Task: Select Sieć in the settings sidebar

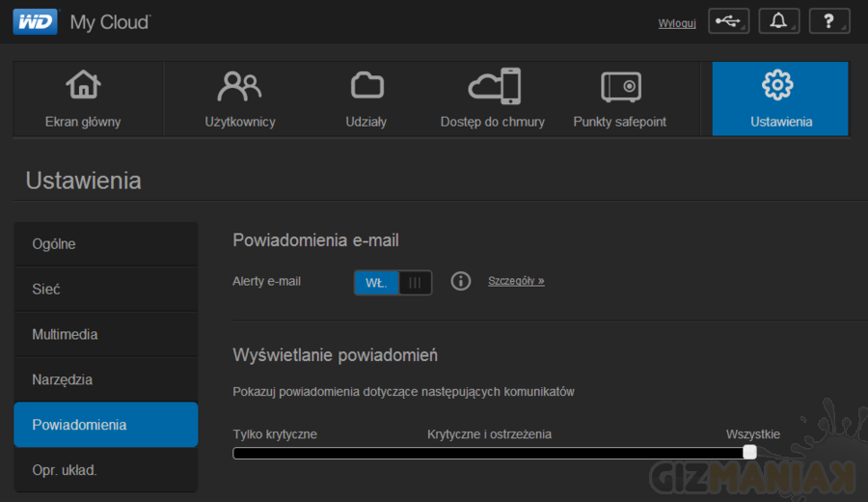Action: click(105, 289)
